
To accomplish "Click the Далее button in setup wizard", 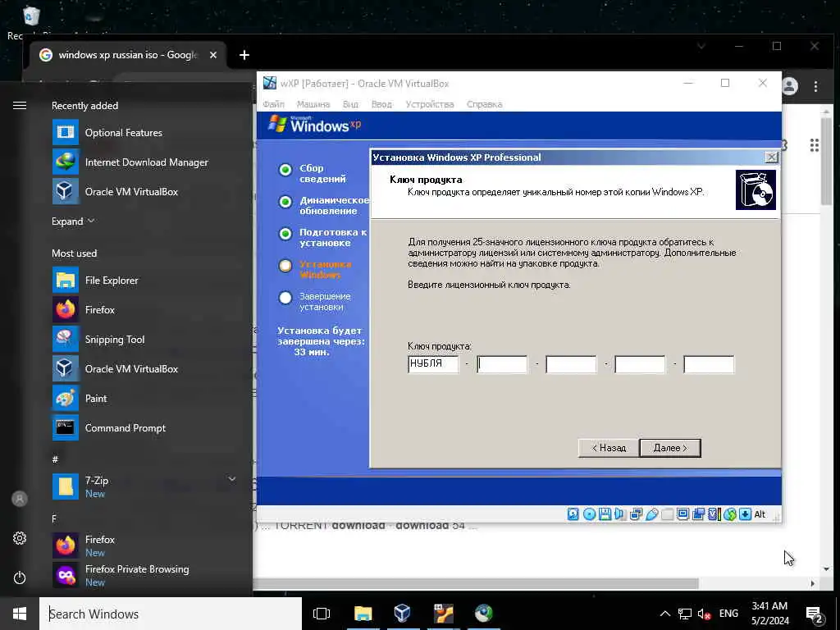I will tap(670, 448).
